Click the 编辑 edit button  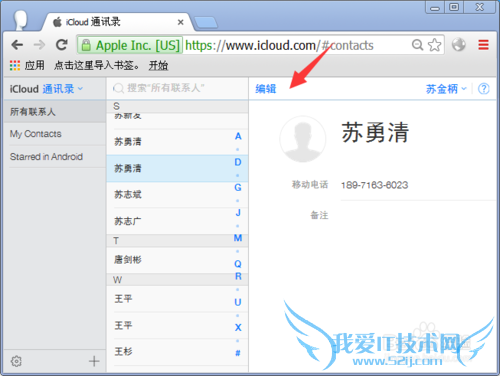point(266,89)
